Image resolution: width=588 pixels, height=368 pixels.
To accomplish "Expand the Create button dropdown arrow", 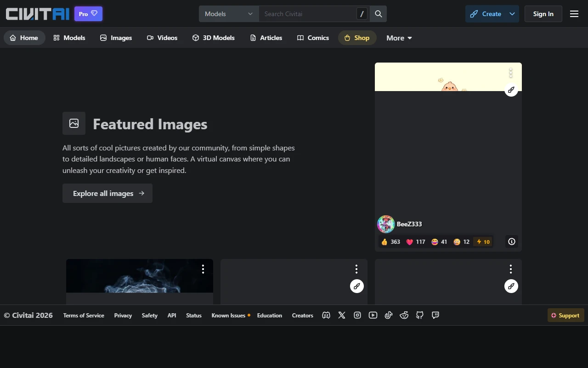I will 512,14.
